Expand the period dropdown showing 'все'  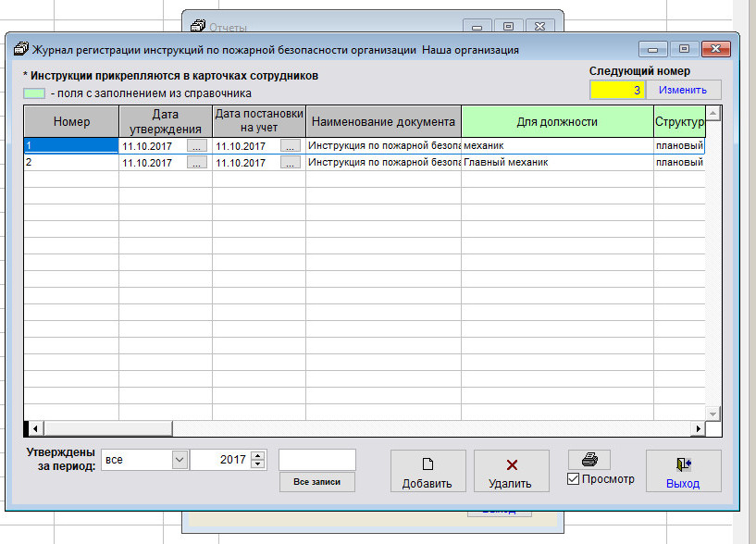click(178, 460)
